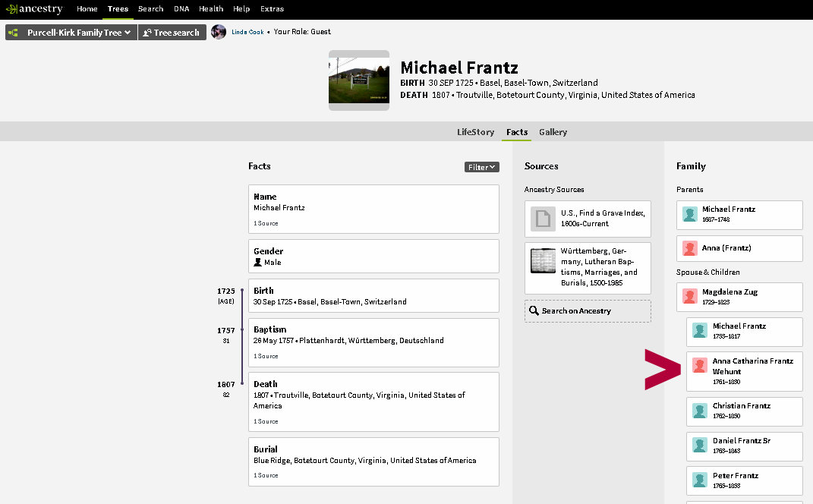Click the Linda Cook name link
This screenshot has width=813, height=504.
coord(247,32)
